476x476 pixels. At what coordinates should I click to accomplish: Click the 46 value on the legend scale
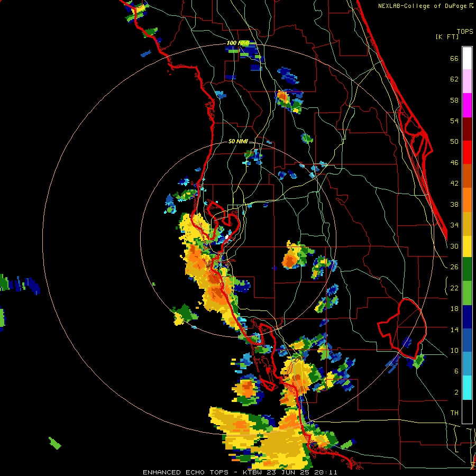(x=454, y=163)
